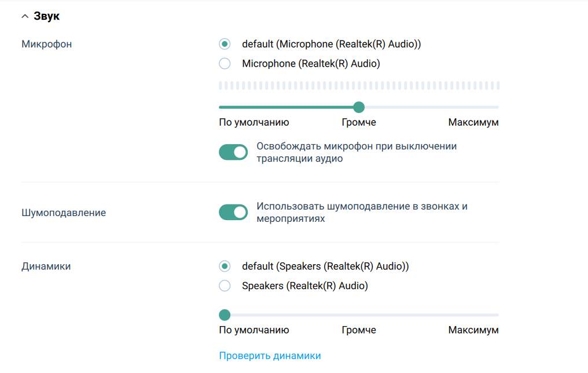Turn off шумоподавление in calls toggle
This screenshot has height=373, width=588.
[233, 212]
